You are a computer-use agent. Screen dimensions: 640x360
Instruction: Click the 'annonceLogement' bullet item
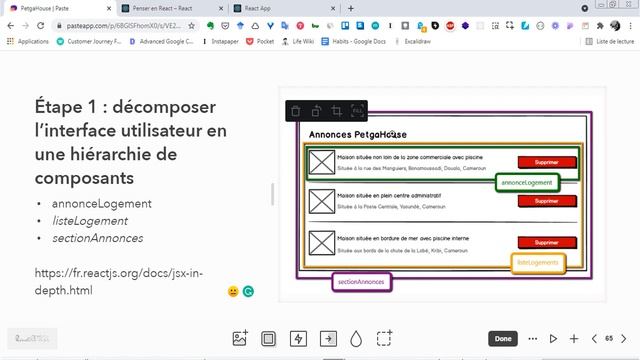(102, 204)
